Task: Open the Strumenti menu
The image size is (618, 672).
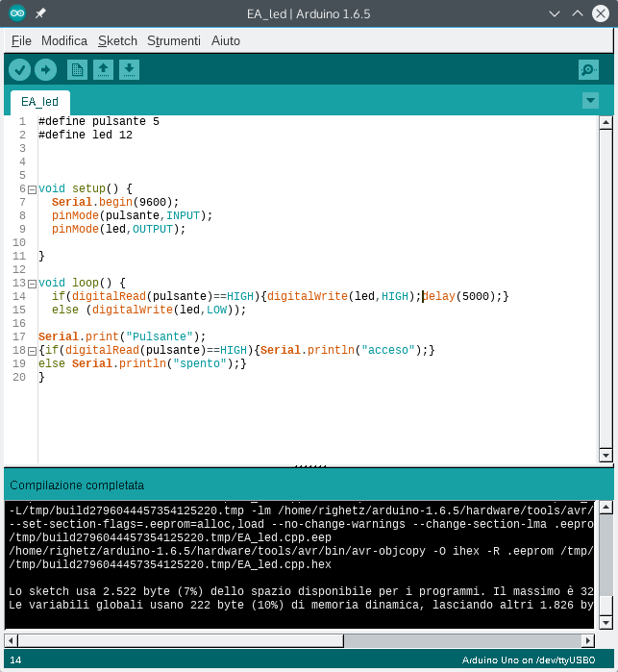Action: [x=174, y=40]
